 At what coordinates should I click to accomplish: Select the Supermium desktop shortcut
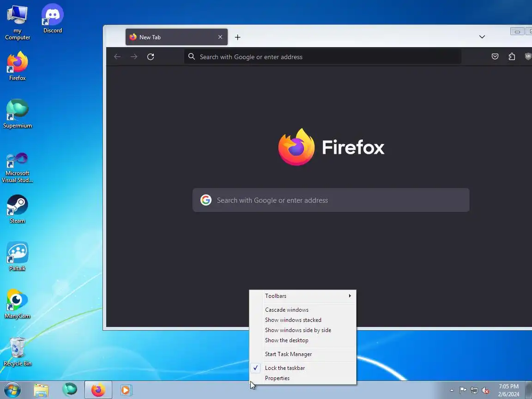coord(17,114)
